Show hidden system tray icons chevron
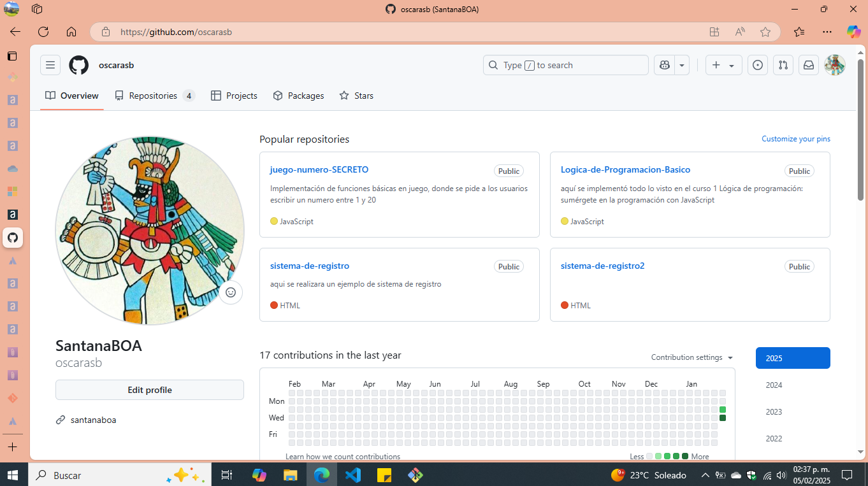 pos(705,475)
